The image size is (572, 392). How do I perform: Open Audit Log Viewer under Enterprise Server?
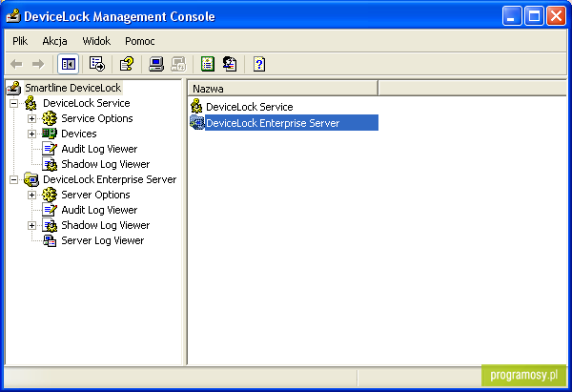coord(99,210)
